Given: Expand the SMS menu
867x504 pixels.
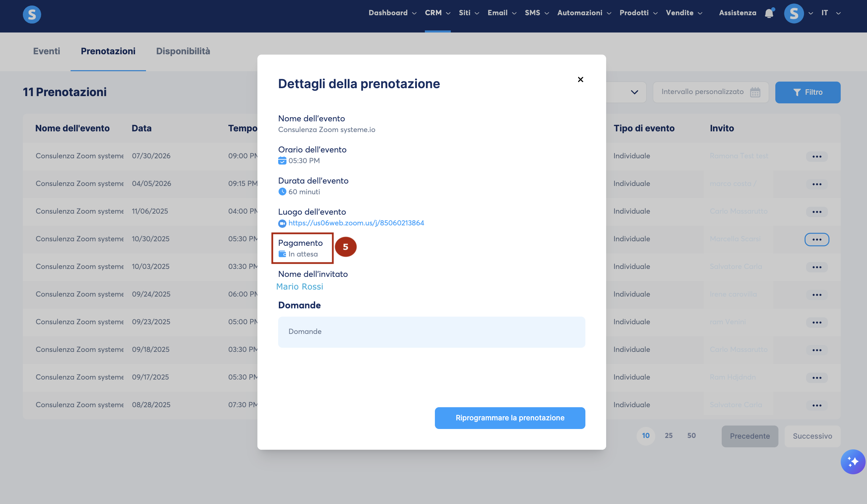Looking at the screenshot, I should (x=537, y=13).
